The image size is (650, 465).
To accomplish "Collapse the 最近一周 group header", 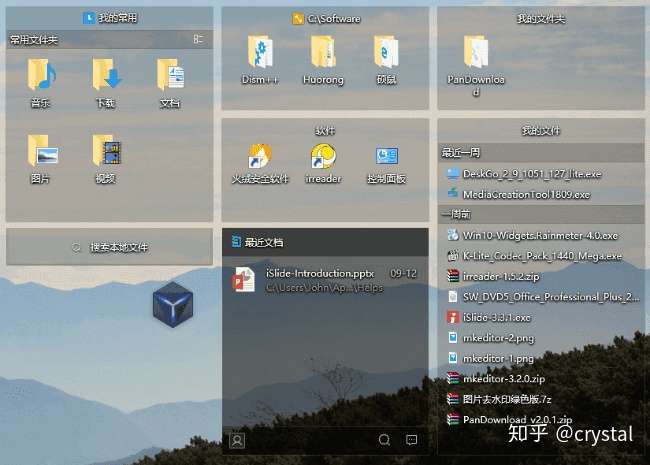I will pos(541,153).
